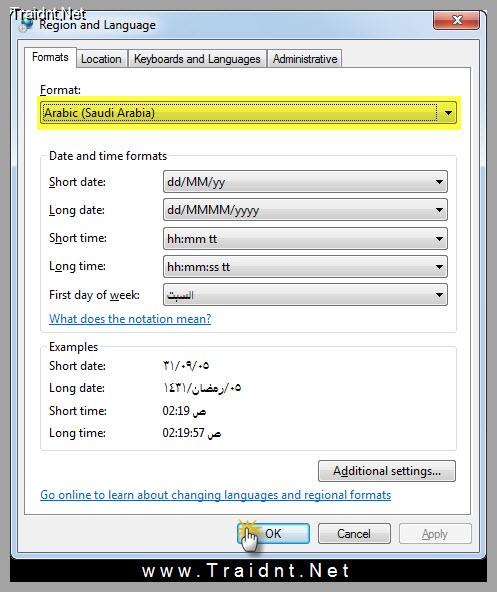The height and width of the screenshot is (592, 497).
Task: Expand the Short time format dropdown
Action: pyautogui.click(x=439, y=239)
